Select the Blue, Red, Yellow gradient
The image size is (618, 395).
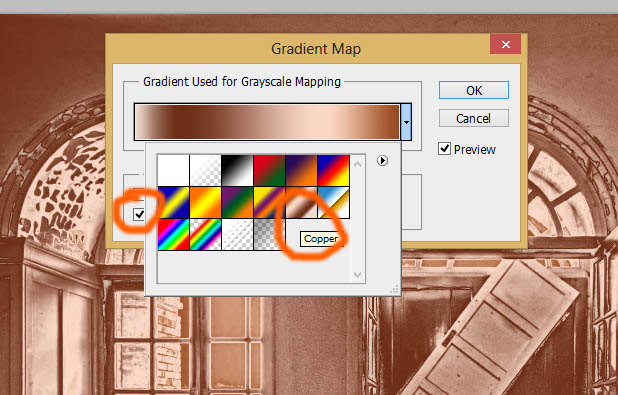[x=333, y=170]
